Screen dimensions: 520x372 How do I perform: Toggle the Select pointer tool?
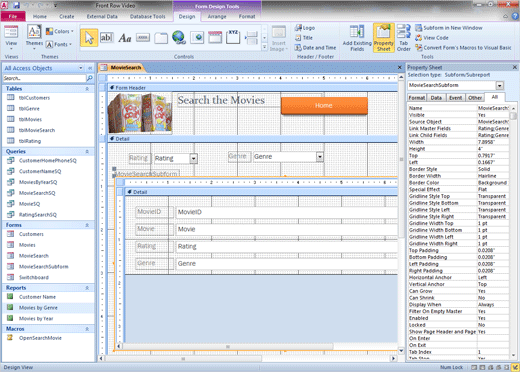point(89,38)
